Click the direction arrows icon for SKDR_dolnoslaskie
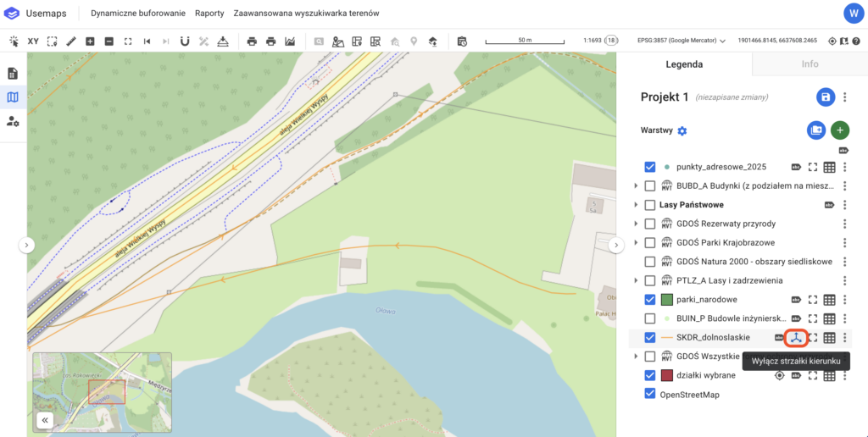Screen dimensions: 868x437 (x=796, y=337)
